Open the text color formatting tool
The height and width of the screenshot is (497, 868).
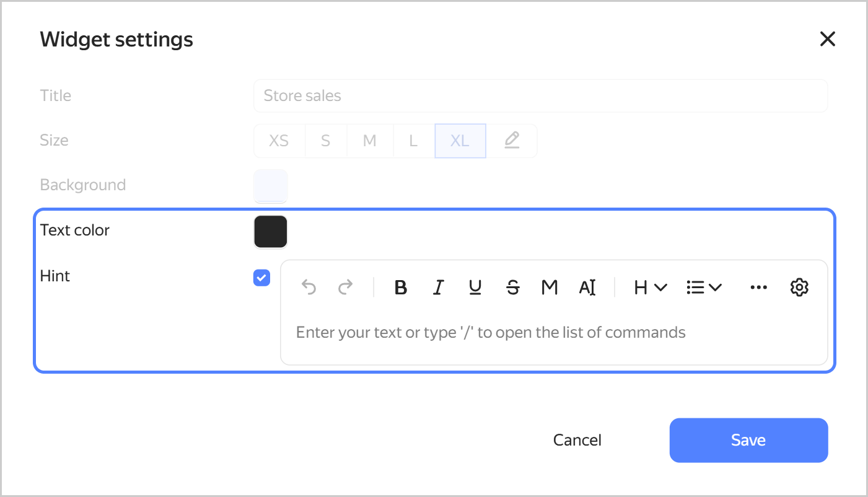click(587, 288)
